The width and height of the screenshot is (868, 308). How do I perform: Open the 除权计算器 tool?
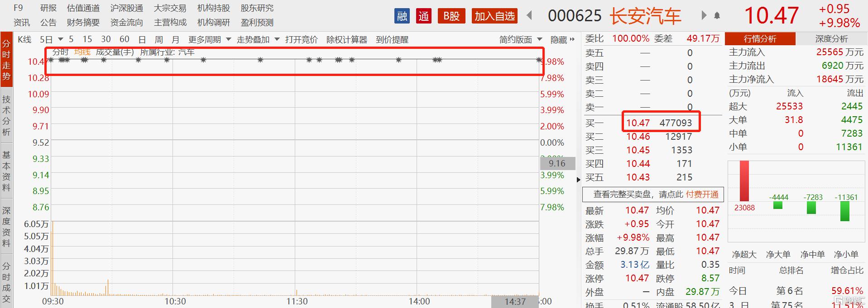coord(347,40)
